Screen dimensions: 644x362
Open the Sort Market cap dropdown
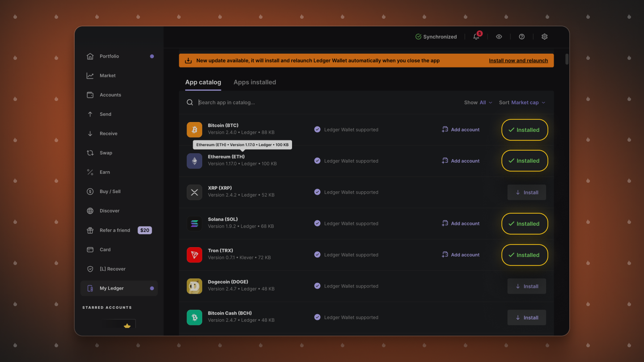click(x=522, y=102)
